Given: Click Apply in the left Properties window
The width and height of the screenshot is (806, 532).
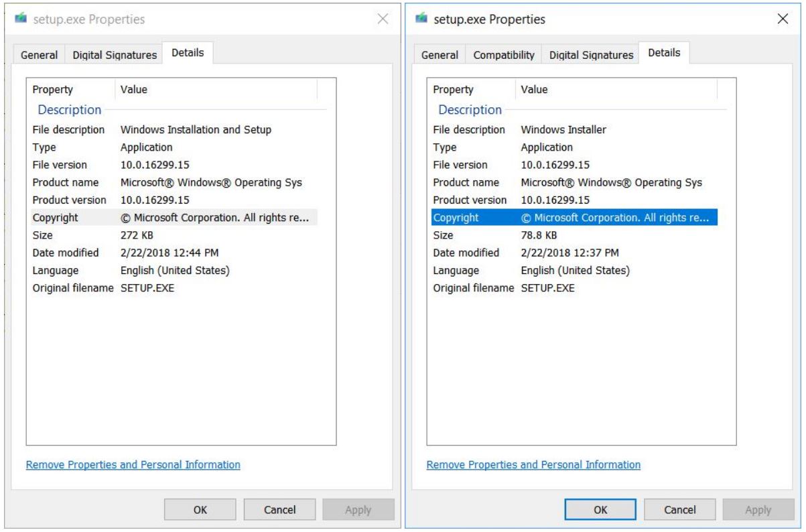Looking at the screenshot, I should pyautogui.click(x=358, y=510).
